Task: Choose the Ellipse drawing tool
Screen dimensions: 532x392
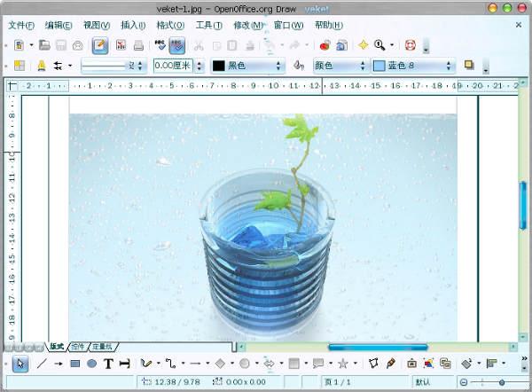Action: click(91, 364)
